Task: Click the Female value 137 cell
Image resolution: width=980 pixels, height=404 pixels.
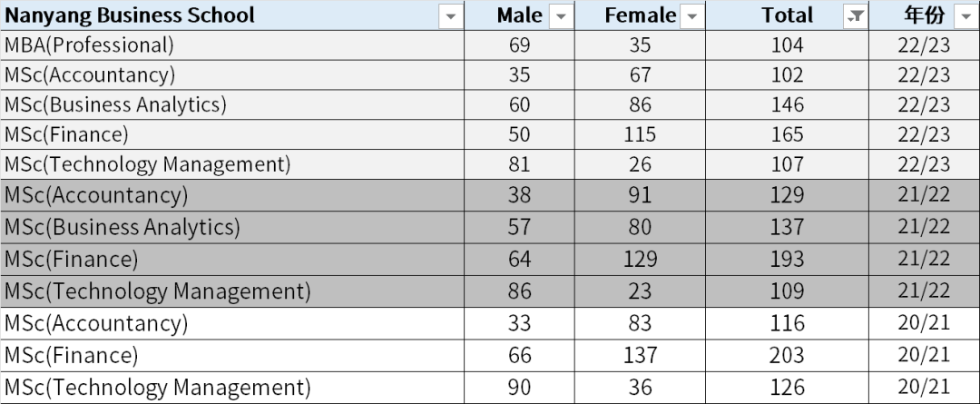Action: (x=640, y=355)
